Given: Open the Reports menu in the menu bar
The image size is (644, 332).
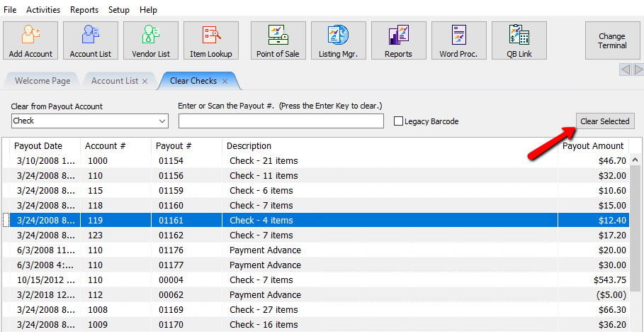Looking at the screenshot, I should 84,9.
